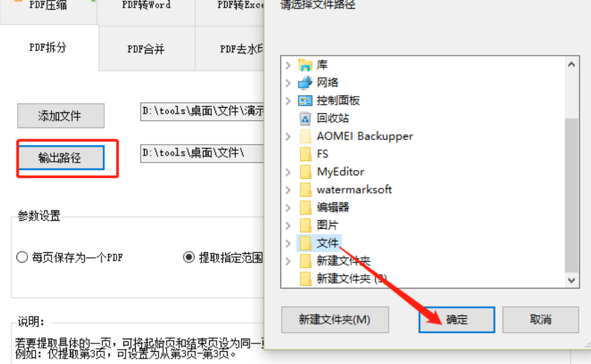Click the output path text field

point(202,154)
